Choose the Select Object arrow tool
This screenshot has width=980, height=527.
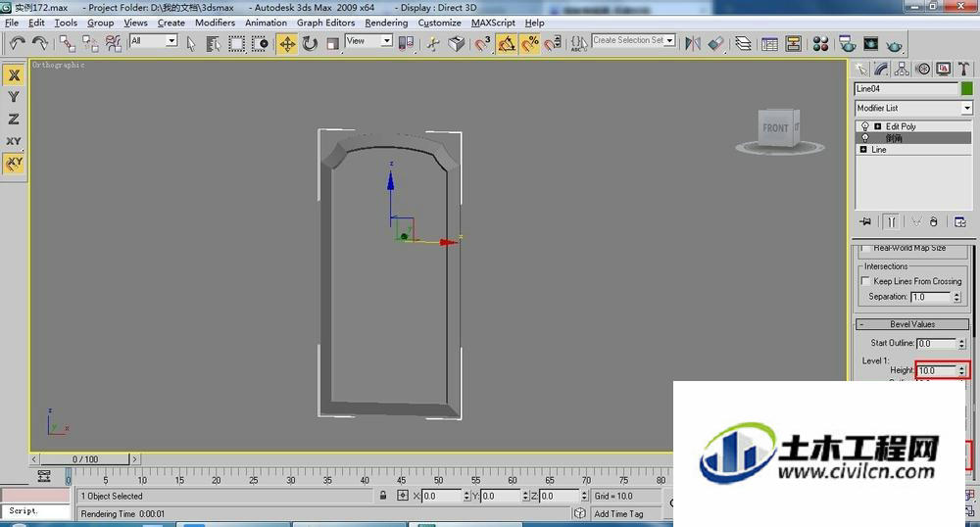(191, 44)
